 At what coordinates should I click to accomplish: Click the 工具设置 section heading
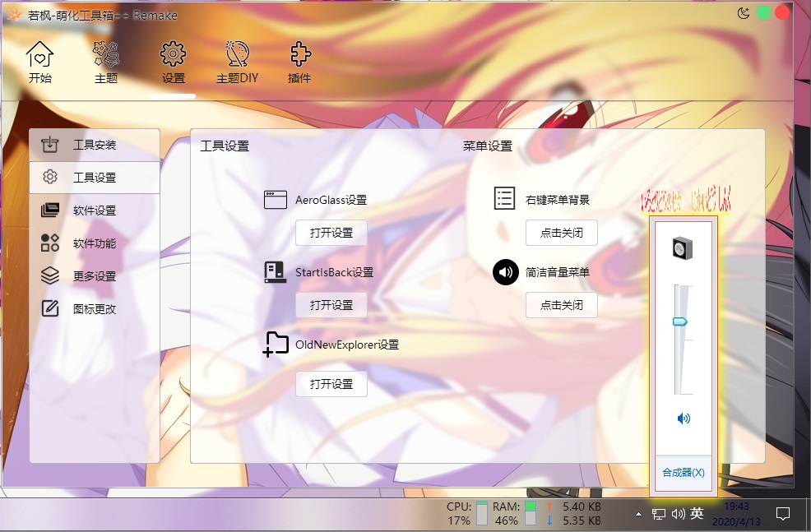pyautogui.click(x=225, y=146)
